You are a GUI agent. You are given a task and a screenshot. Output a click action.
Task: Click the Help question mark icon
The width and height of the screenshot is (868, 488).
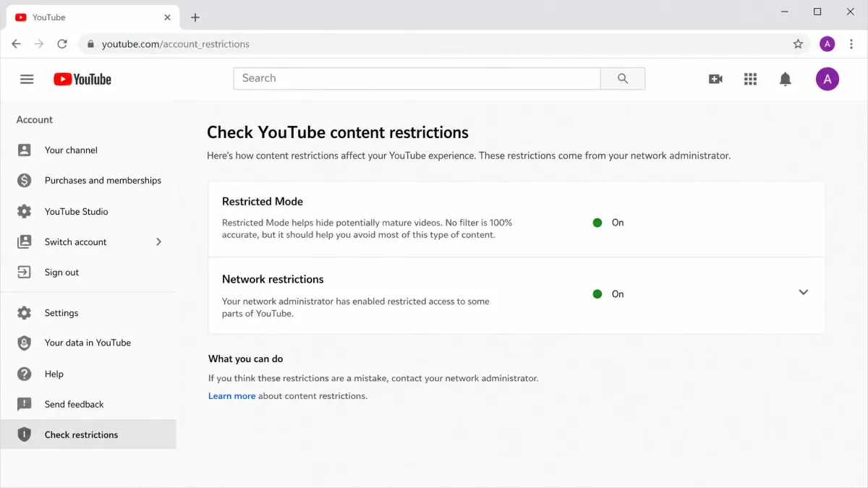25,374
